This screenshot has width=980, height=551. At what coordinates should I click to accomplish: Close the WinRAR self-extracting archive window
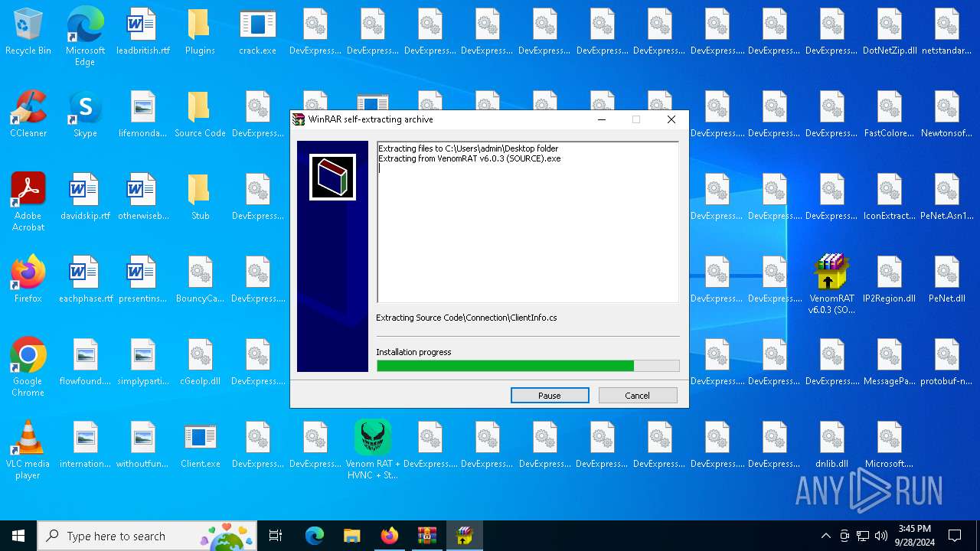pyautogui.click(x=671, y=119)
